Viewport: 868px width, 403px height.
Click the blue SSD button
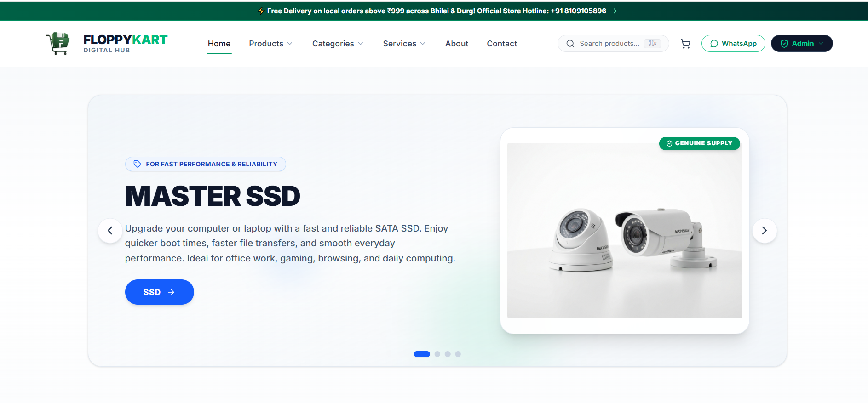point(159,292)
